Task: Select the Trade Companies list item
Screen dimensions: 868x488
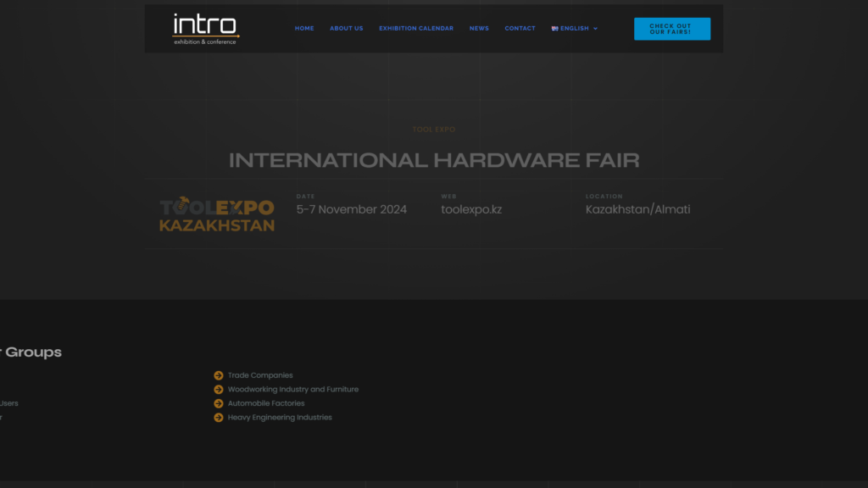Action: pyautogui.click(x=260, y=375)
